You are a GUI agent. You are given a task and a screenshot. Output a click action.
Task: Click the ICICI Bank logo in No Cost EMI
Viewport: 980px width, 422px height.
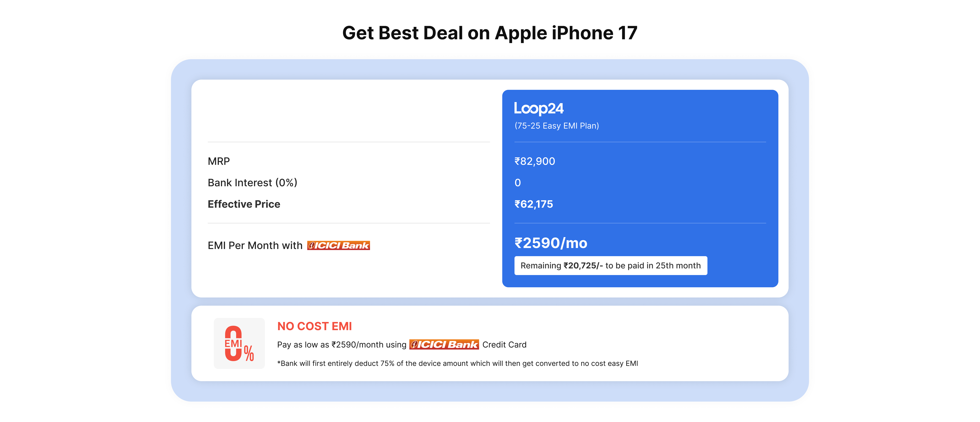click(444, 344)
